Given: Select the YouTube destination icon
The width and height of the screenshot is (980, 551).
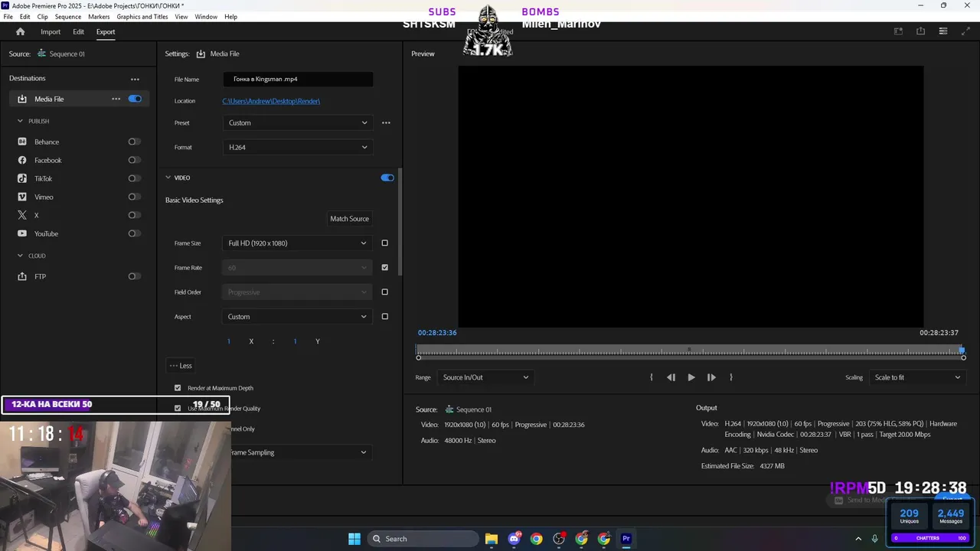Looking at the screenshot, I should pyautogui.click(x=22, y=233).
